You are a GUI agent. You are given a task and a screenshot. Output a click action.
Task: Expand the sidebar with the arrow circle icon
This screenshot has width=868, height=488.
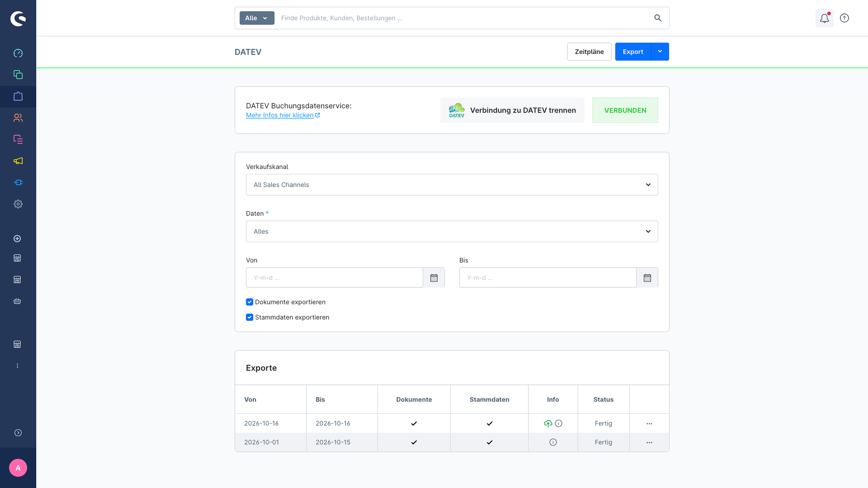tap(18, 433)
